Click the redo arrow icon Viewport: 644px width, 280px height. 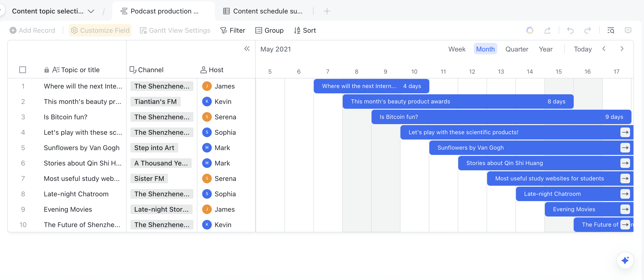tap(587, 30)
